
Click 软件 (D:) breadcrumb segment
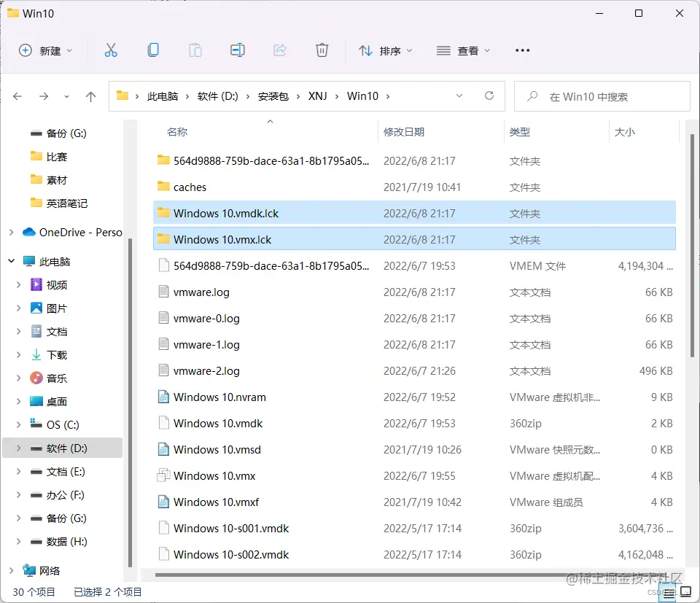[218, 96]
